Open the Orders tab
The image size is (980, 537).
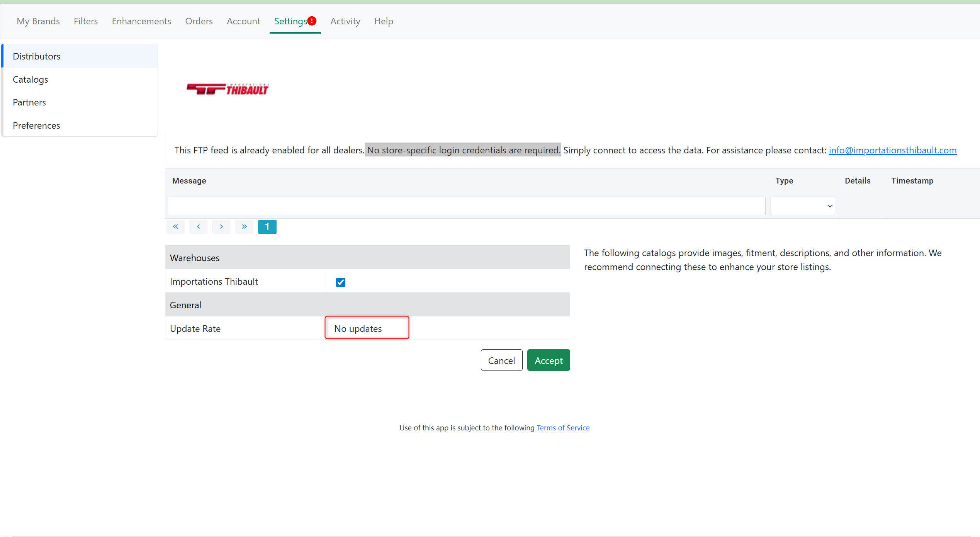(x=199, y=21)
